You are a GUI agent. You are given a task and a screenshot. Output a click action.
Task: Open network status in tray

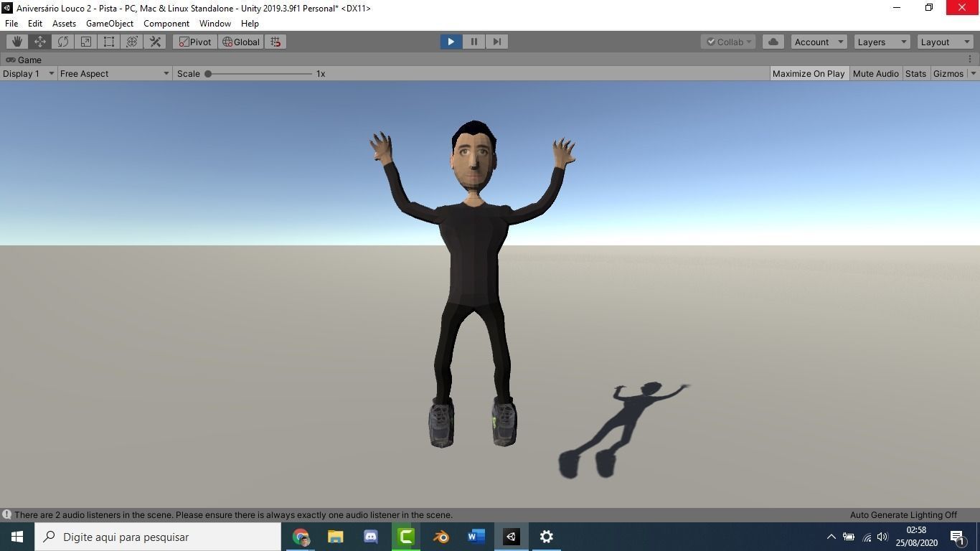[866, 537]
